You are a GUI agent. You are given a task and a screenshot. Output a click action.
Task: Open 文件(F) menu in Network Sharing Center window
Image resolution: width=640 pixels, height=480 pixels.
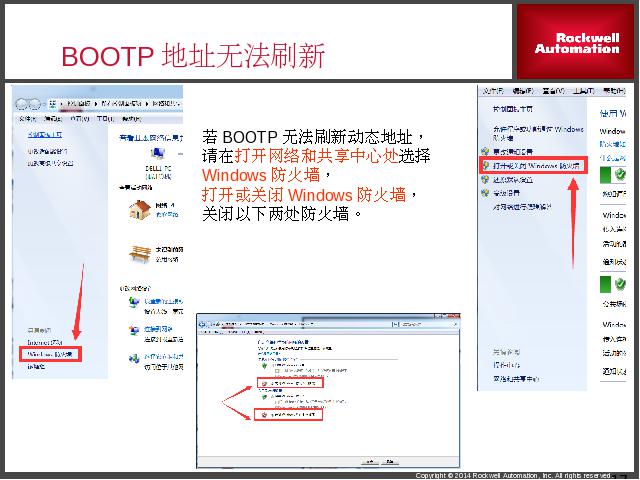click(x=27, y=119)
